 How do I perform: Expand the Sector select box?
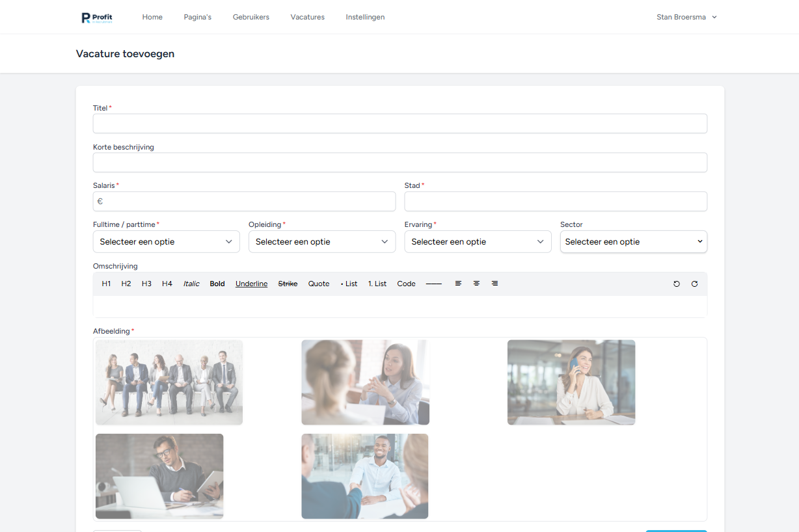[x=633, y=242]
